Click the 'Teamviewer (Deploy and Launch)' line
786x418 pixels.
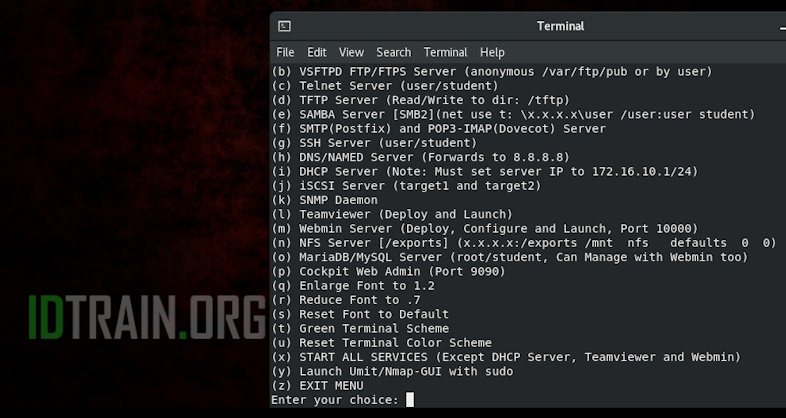392,214
